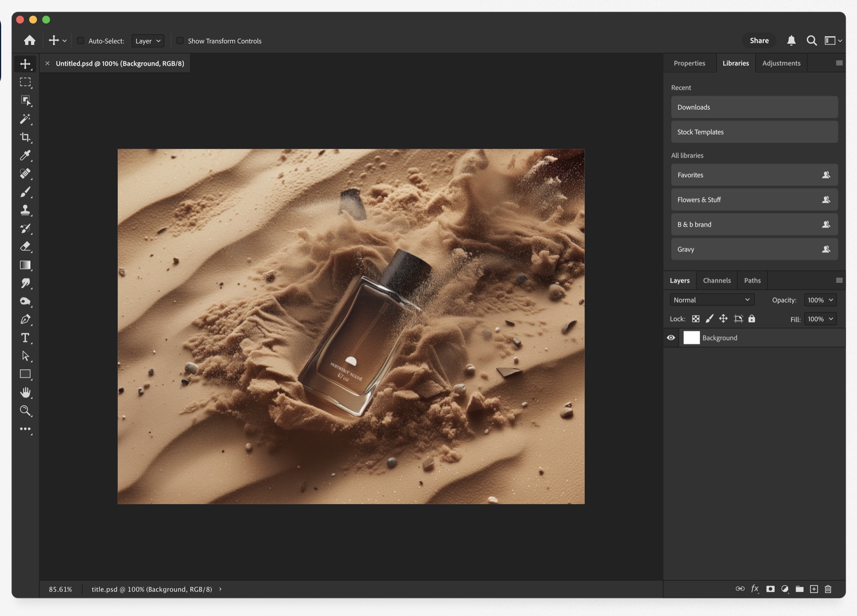
Task: Toggle lock transparent pixels
Action: pyautogui.click(x=695, y=319)
